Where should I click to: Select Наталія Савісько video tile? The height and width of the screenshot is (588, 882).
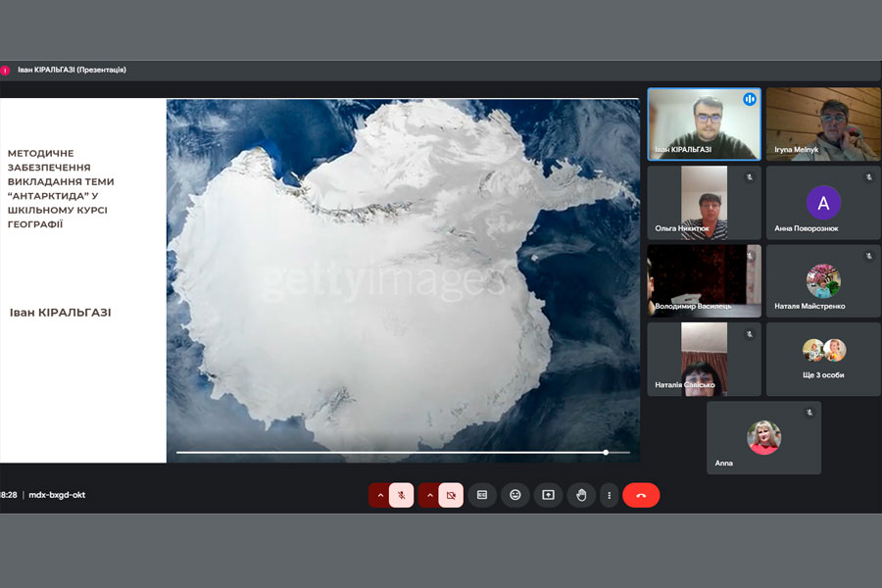click(705, 359)
